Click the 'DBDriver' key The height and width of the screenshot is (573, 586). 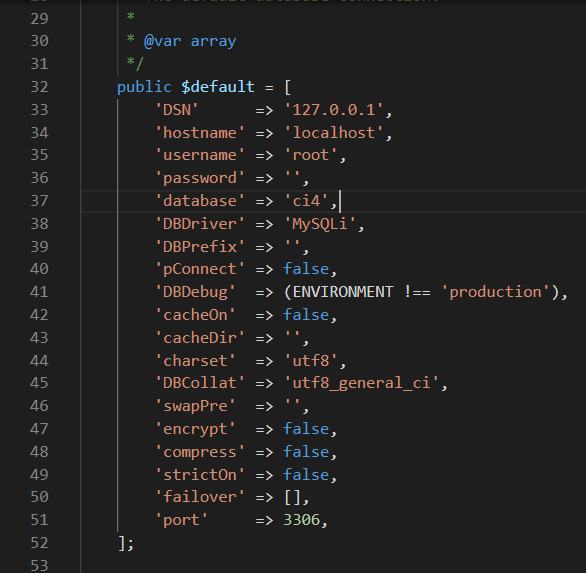point(200,224)
